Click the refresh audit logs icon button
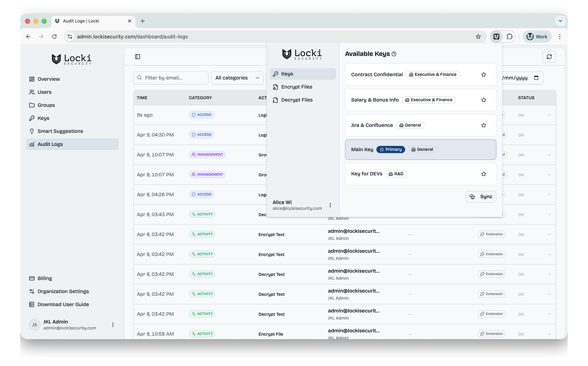 (549, 57)
